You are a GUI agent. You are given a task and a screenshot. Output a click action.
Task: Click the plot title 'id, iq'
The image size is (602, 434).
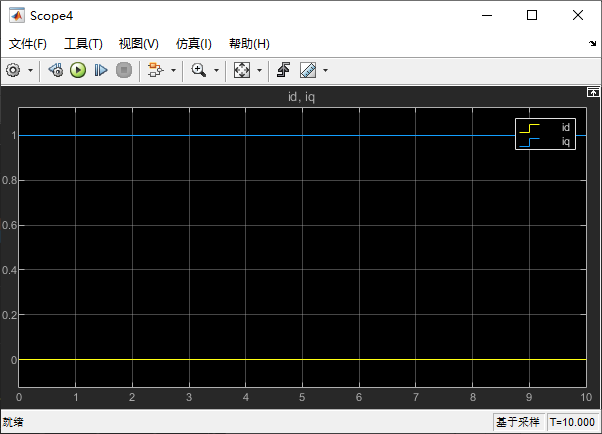coord(301,97)
